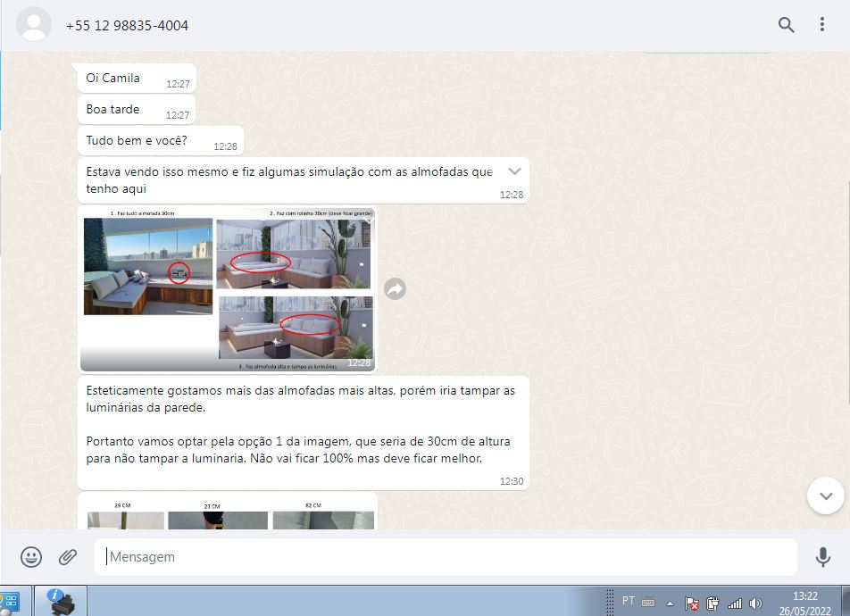Select the 'Tudo bem e você?' message
This screenshot has height=616, width=850.
pyautogui.click(x=161, y=141)
